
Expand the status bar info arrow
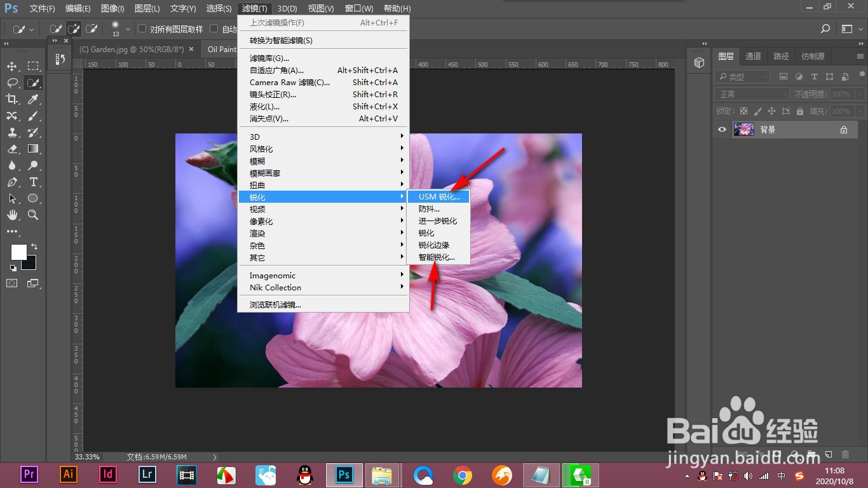[215, 457]
